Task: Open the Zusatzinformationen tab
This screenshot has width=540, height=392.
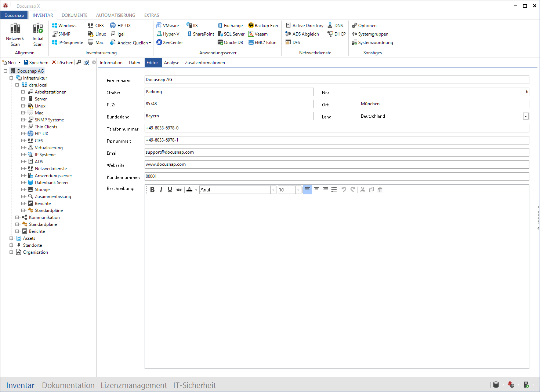Action: click(x=205, y=63)
